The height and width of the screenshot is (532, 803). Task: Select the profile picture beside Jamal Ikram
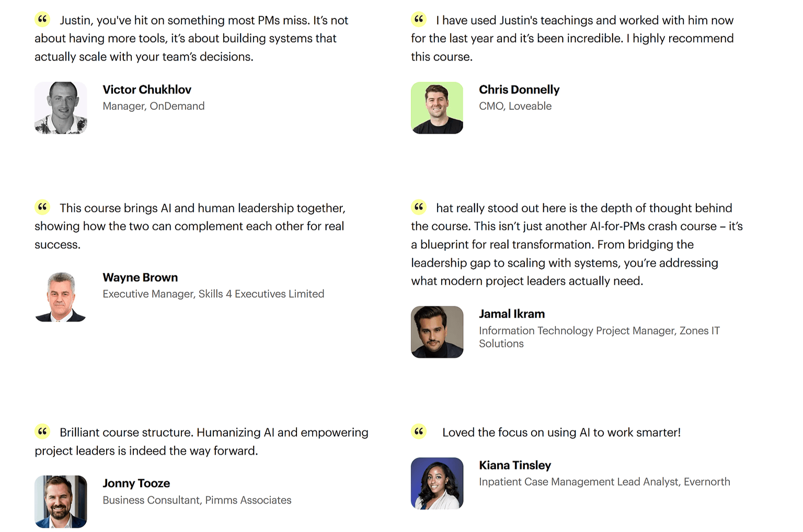(x=437, y=332)
